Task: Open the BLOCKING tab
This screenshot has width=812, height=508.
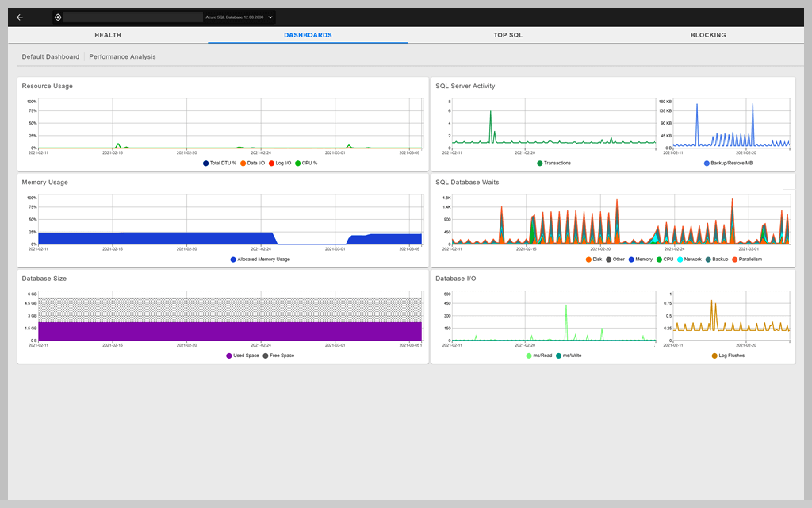Action: pos(707,35)
